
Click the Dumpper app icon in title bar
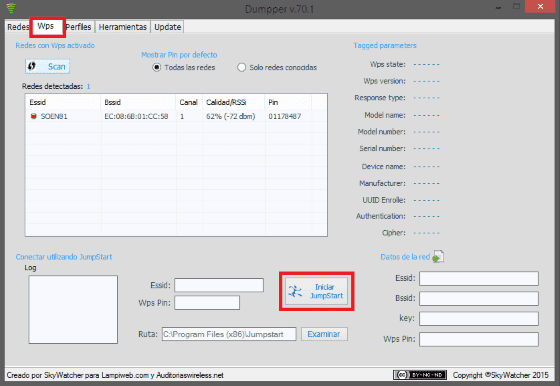11,7
